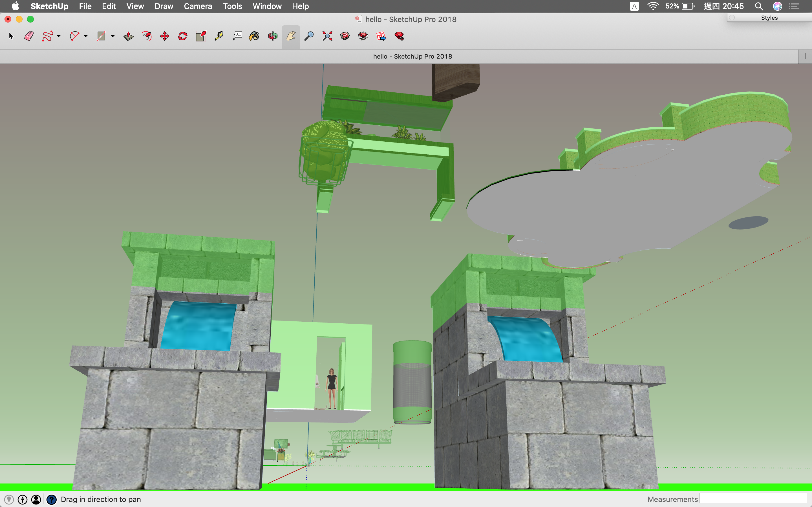
Task: Select the Tape Measure tool
Action: pyautogui.click(x=219, y=36)
